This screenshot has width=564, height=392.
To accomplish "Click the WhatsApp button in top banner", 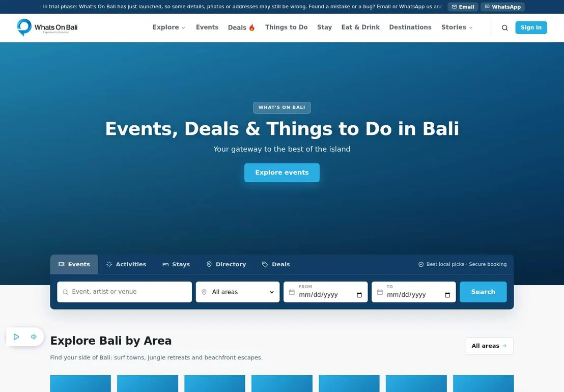I will 502,7.
